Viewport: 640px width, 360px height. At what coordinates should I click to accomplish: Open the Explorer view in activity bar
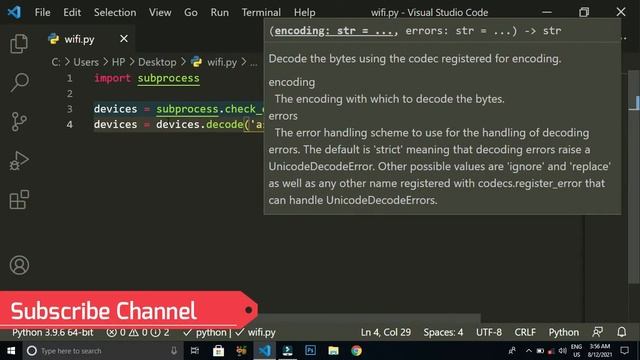(x=19, y=43)
